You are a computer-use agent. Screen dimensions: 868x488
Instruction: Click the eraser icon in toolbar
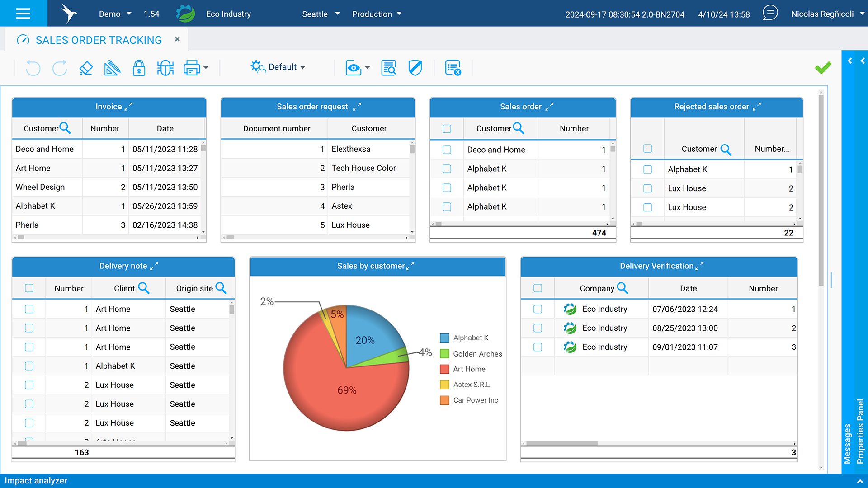click(85, 68)
